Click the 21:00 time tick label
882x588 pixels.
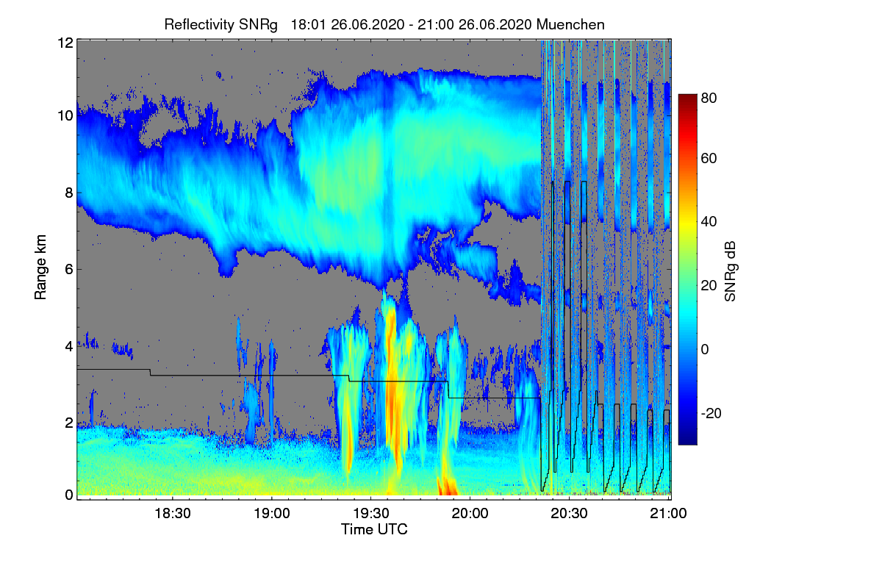coord(668,513)
